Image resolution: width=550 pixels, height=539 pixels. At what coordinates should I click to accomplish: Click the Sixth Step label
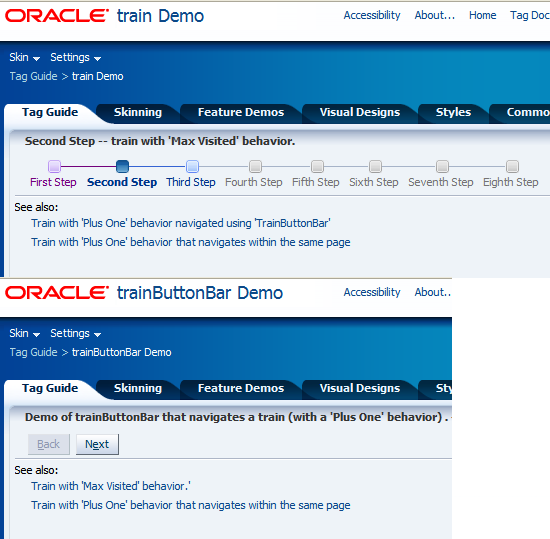pos(374,182)
